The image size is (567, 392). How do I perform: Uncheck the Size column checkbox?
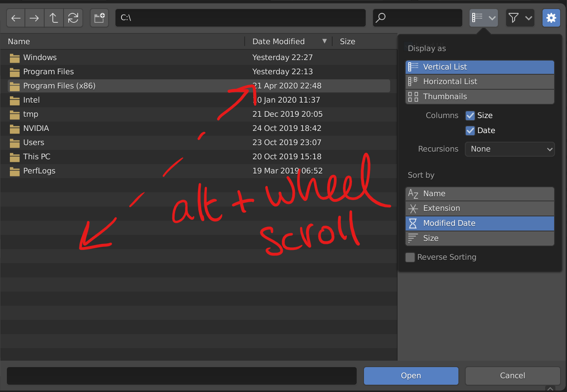pyautogui.click(x=470, y=115)
